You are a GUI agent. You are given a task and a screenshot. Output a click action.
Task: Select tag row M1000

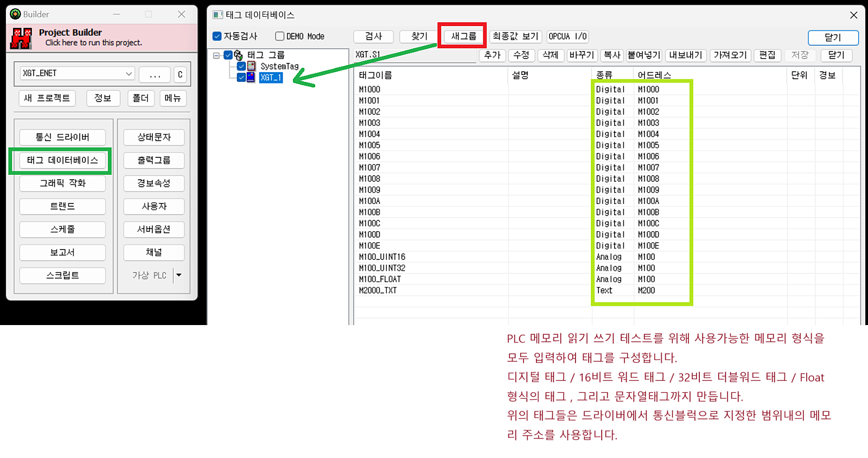pyautogui.click(x=607, y=90)
